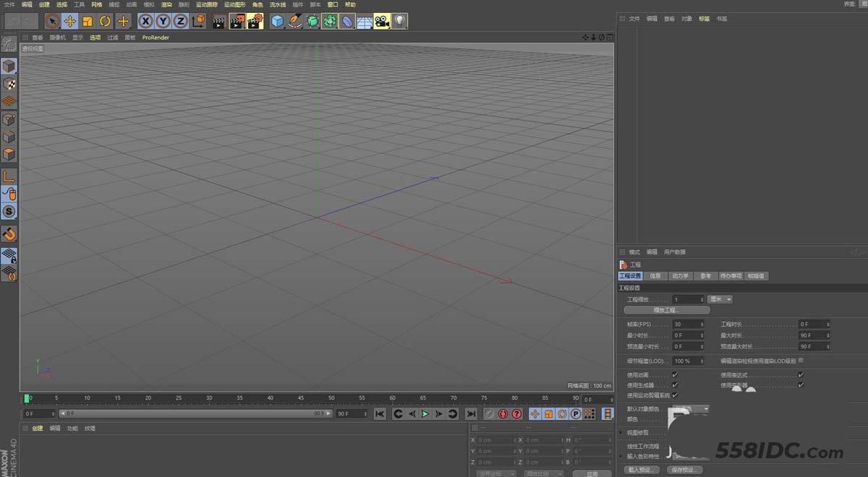Click the timeline preview range slider bar
868x477 pixels.
195,414
